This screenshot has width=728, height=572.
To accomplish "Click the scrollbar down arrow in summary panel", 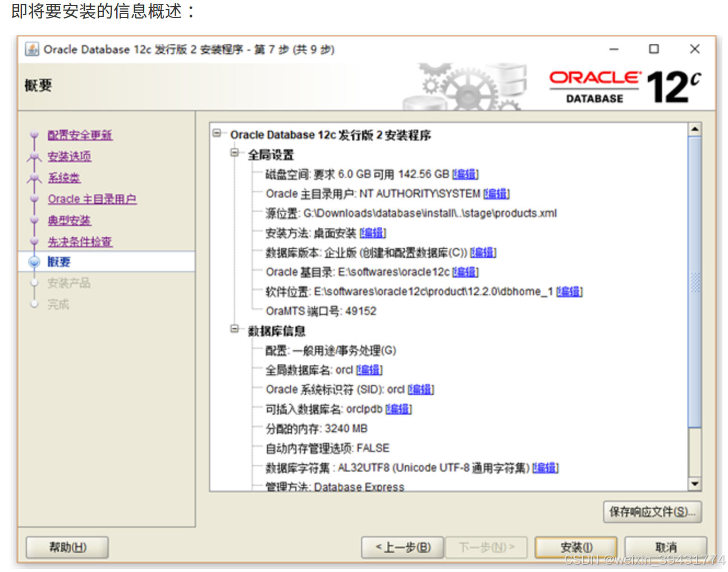I will tap(694, 483).
